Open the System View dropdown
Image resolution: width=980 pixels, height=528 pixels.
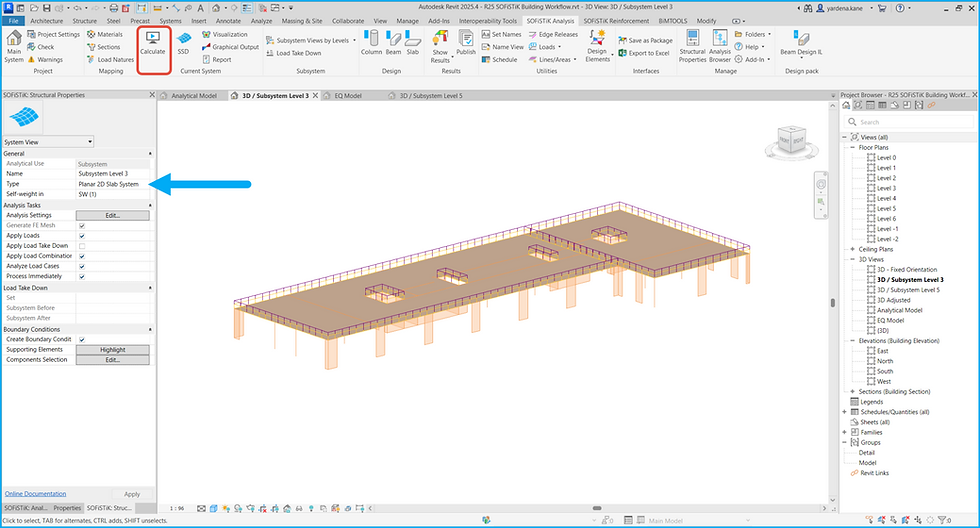48,142
